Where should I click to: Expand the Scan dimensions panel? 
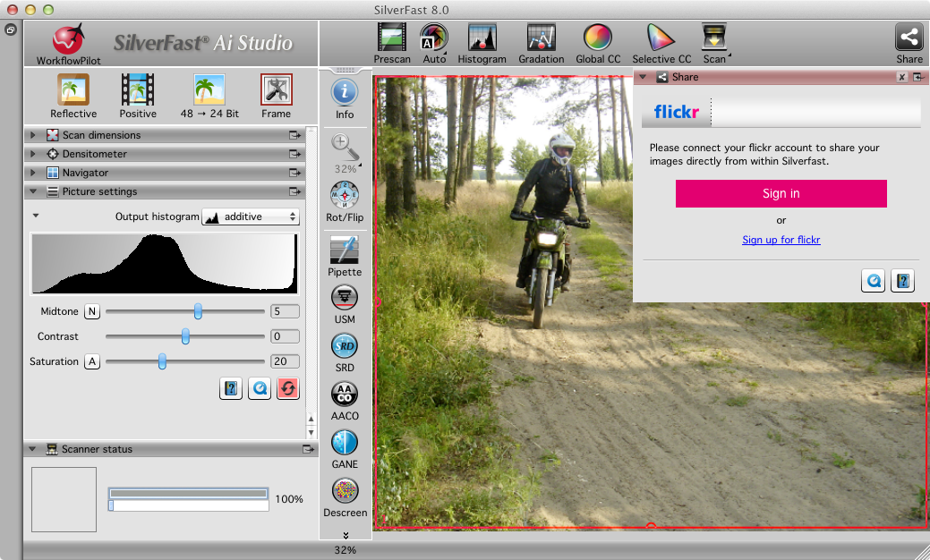coord(34,135)
